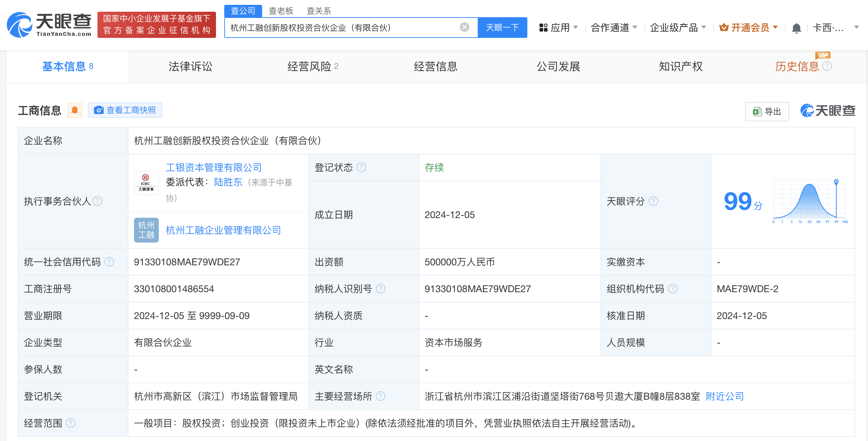Click the ICBC 工银资本 logo thumbnail
This screenshot has height=441, width=868.
[146, 183]
